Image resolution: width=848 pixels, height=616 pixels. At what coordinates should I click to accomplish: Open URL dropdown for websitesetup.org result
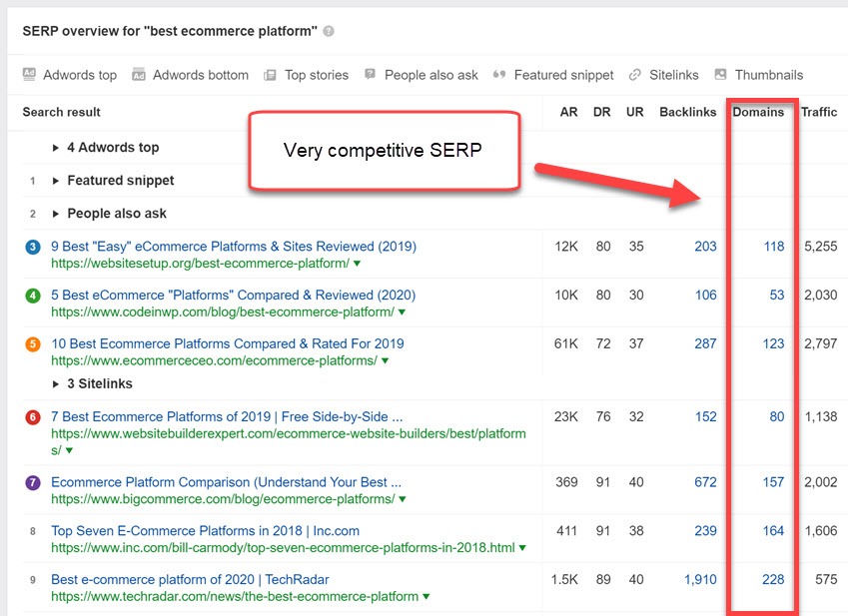[358, 264]
